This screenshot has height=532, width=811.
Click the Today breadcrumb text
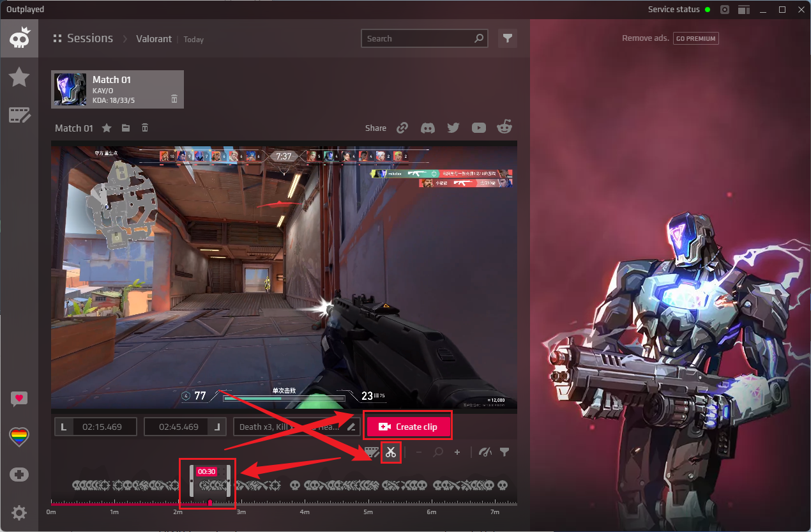pos(193,40)
